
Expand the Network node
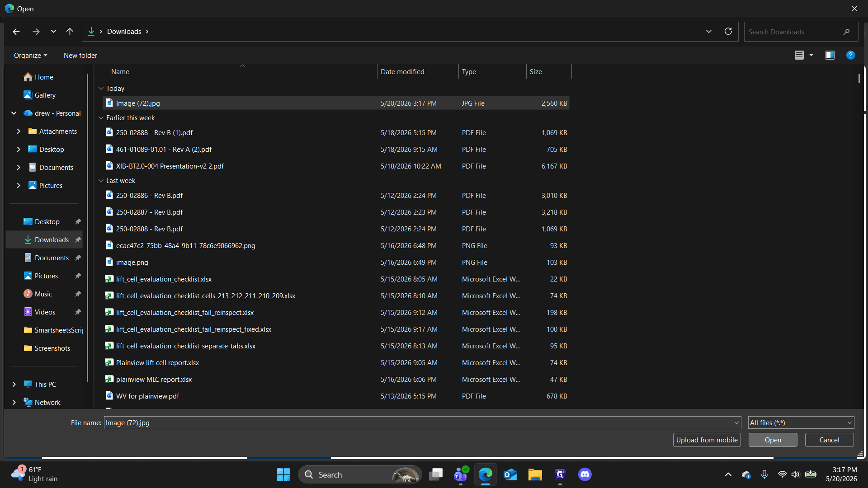14,403
